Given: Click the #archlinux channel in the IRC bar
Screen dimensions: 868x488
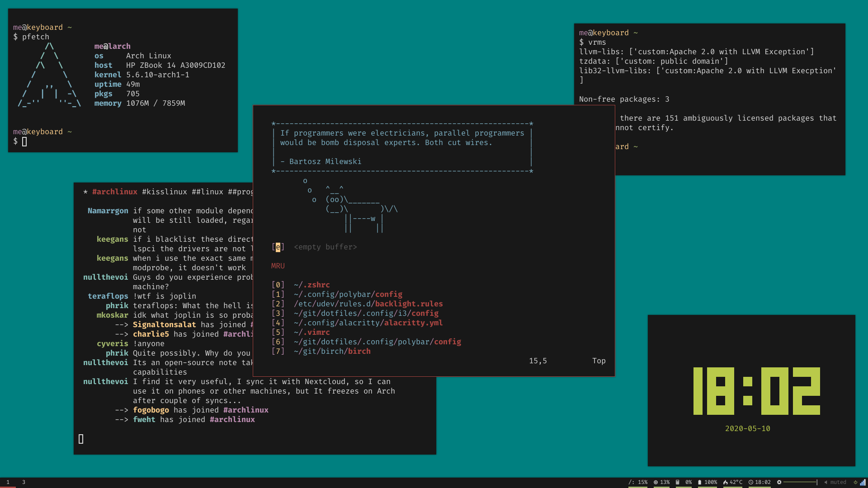Looking at the screenshot, I should 115,192.
